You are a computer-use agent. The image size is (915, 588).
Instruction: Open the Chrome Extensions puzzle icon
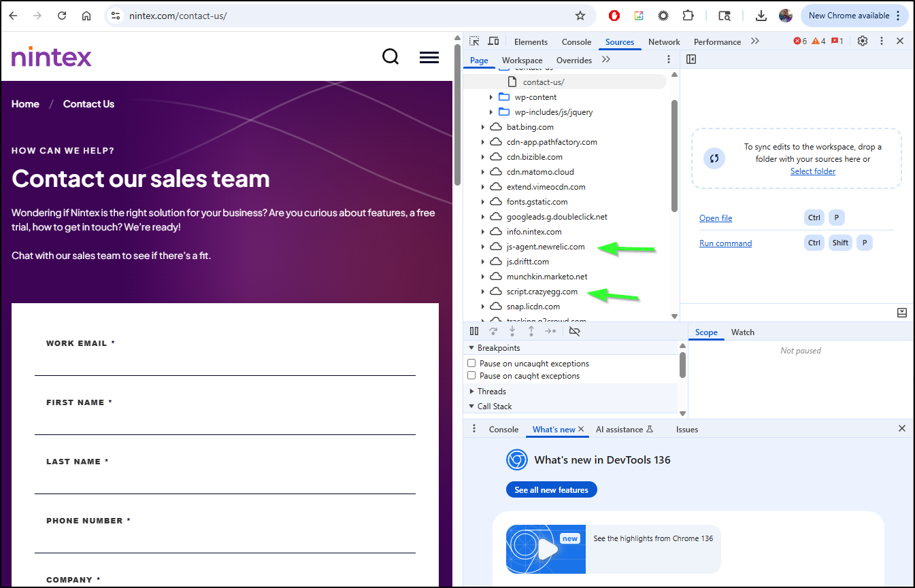coord(688,16)
